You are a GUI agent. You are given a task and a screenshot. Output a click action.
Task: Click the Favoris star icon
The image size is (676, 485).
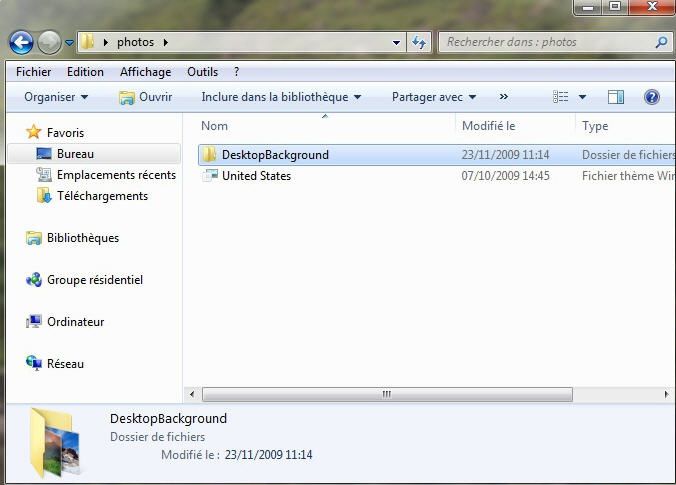[34, 132]
